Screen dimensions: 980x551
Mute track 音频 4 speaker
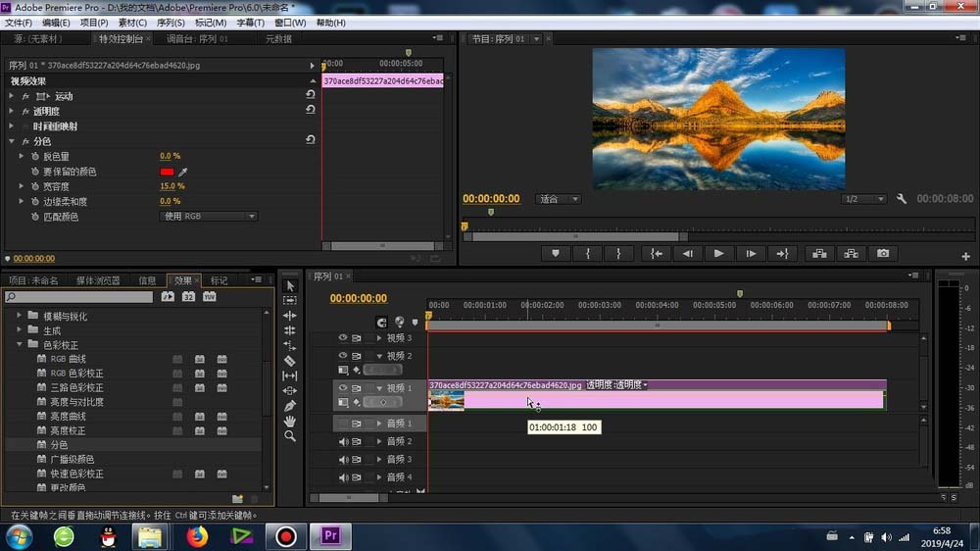tap(343, 477)
